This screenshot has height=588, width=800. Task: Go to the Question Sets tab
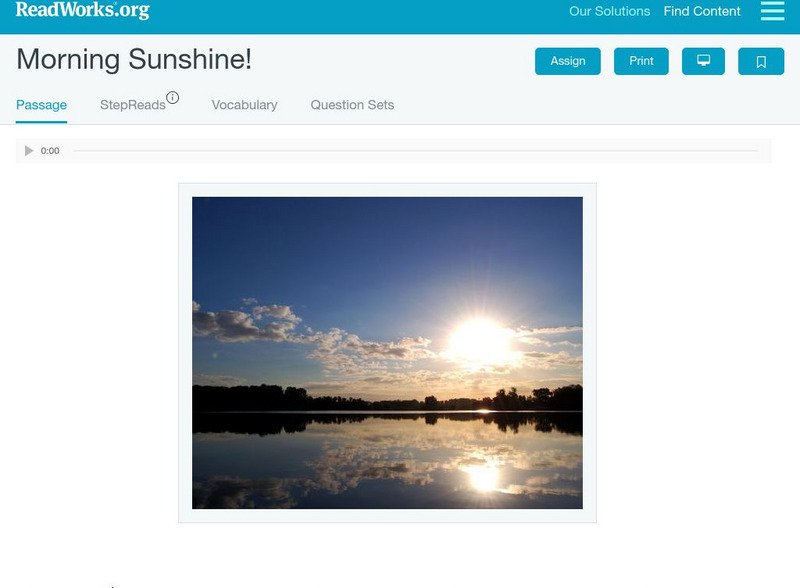point(352,105)
